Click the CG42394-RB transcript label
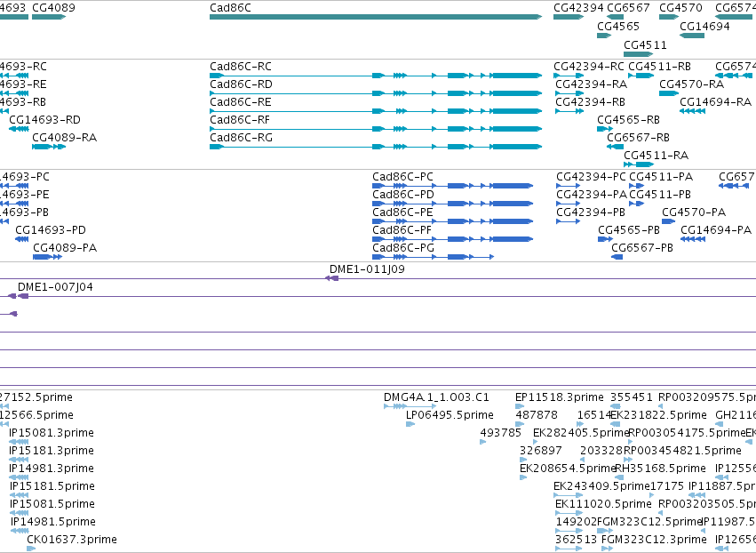Screen dimensions: 756x553 click(590, 102)
